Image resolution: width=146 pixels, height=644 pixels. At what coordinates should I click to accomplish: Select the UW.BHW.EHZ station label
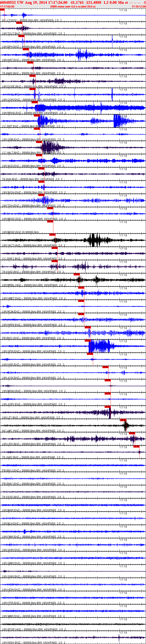point(33,510)
